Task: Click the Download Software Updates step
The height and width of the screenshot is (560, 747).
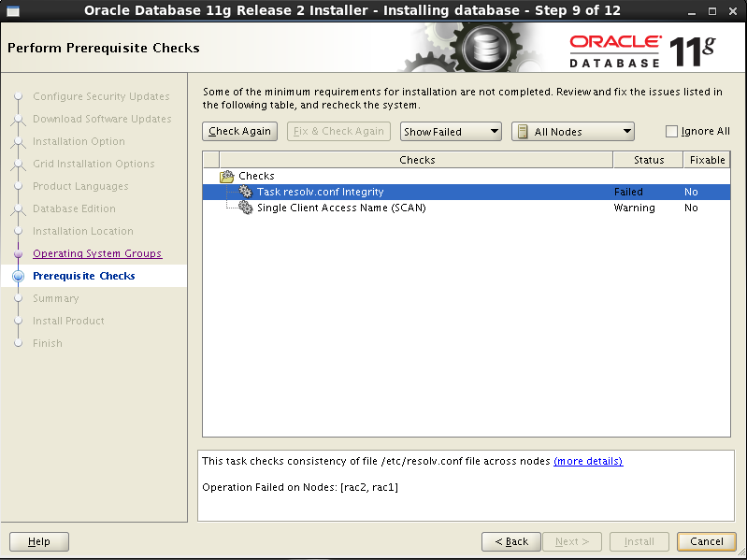Action: click(x=102, y=119)
